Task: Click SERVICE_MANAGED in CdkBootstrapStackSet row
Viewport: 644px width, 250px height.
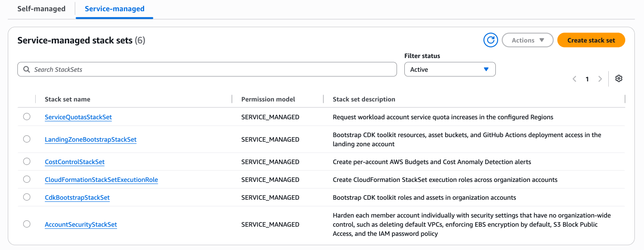Action: [270, 197]
